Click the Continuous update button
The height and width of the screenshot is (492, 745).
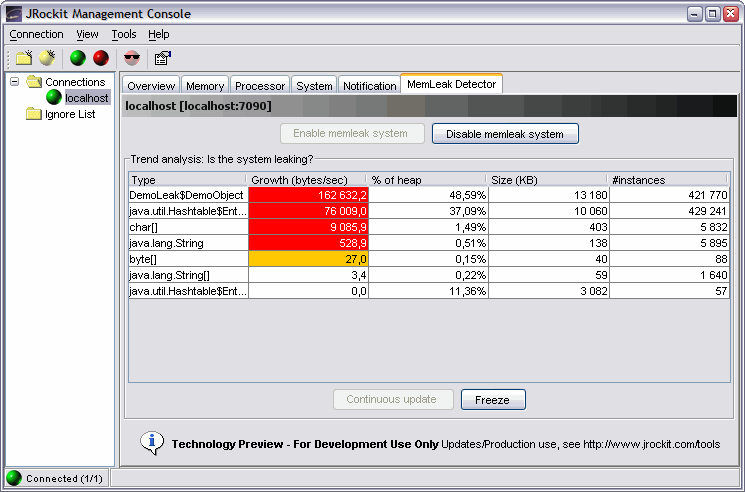(393, 399)
